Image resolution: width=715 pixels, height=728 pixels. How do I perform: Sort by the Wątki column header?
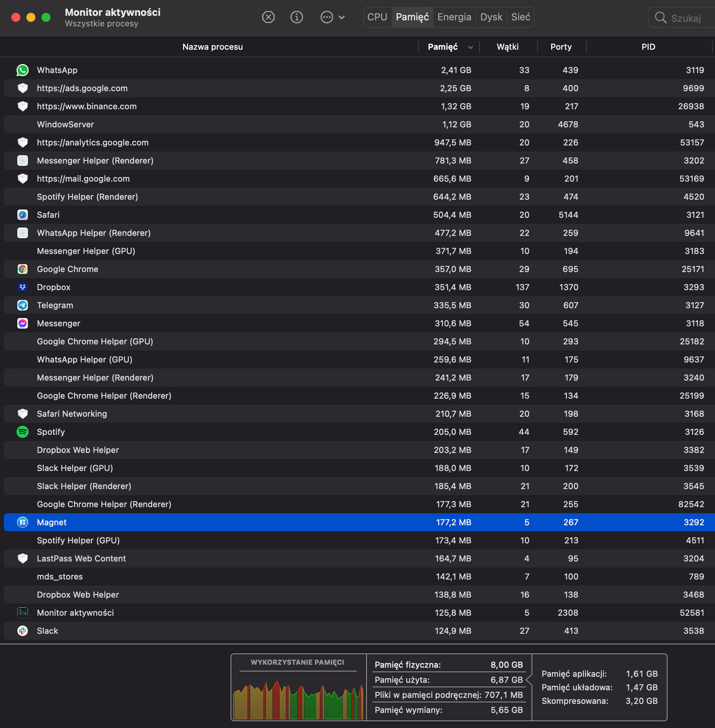point(508,47)
